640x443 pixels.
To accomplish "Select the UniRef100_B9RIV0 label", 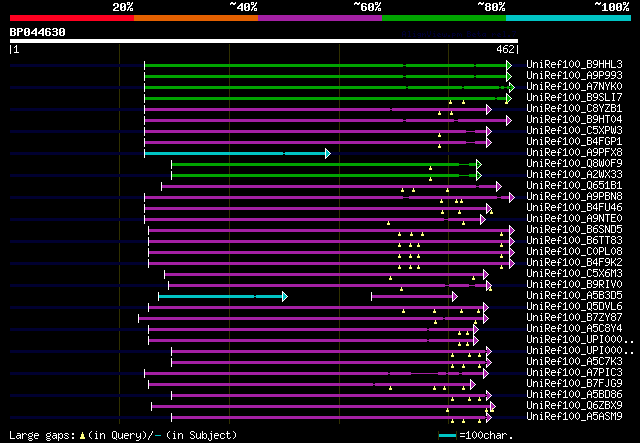I will [x=574, y=285].
